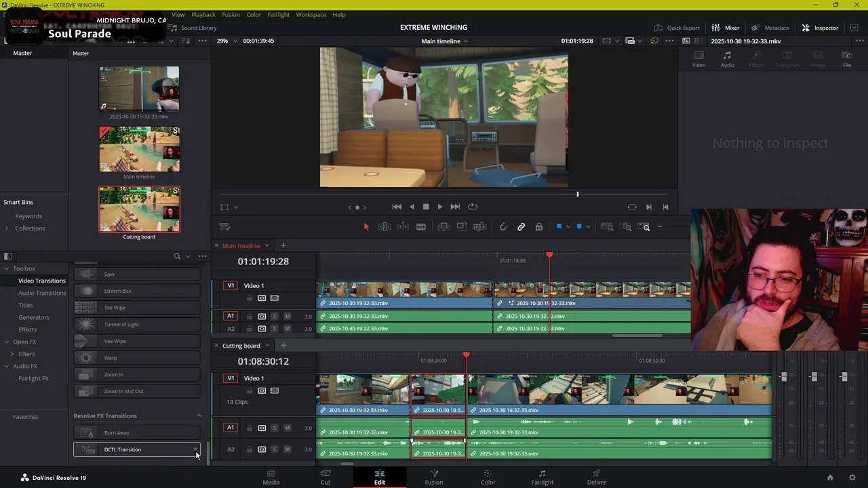
Task: Open Sound Library panel
Action: pyautogui.click(x=193, y=28)
